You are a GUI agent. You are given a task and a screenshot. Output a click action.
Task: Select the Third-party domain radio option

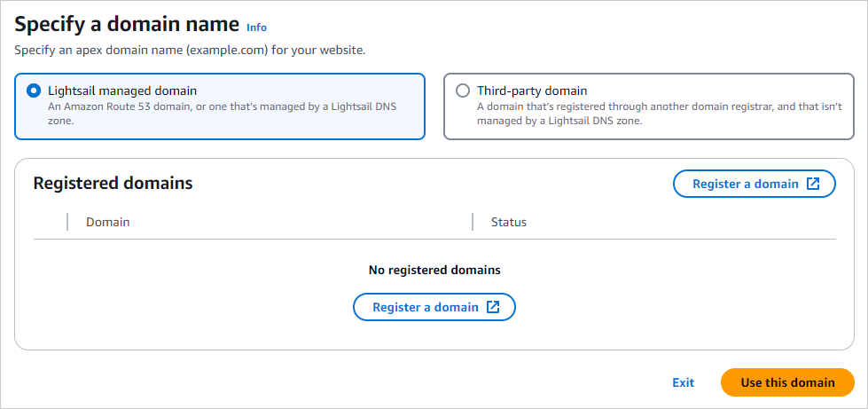462,90
